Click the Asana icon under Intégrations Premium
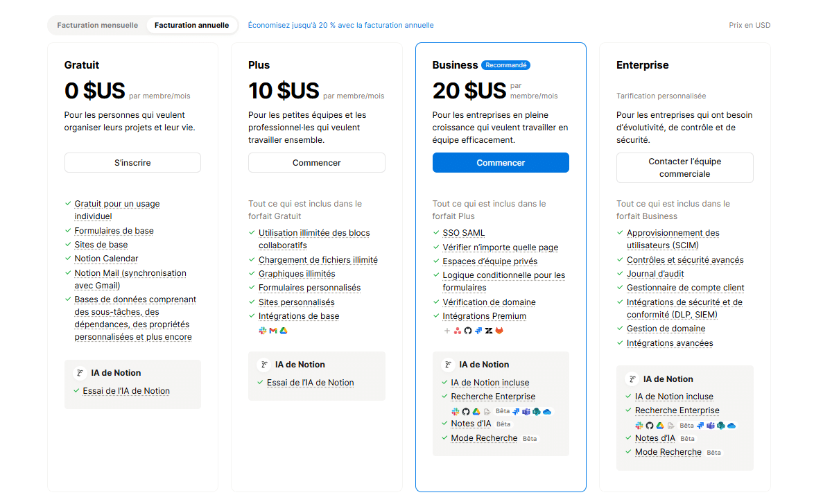 click(458, 331)
